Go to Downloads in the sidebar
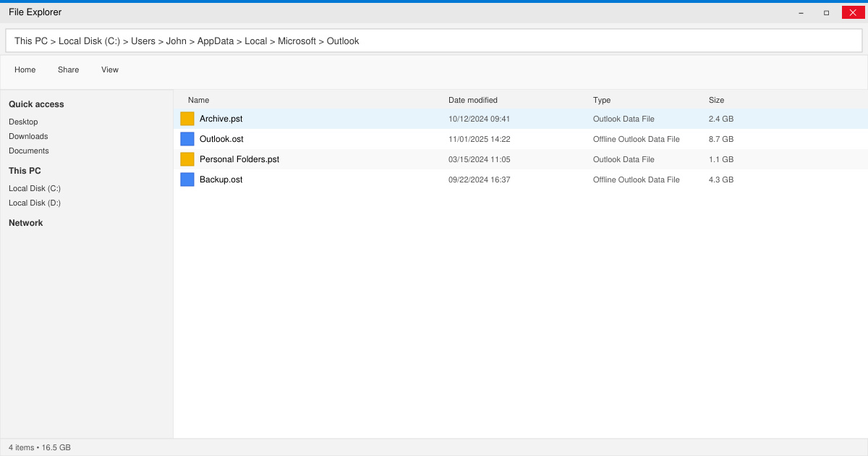This screenshot has height=456, width=868. click(28, 136)
